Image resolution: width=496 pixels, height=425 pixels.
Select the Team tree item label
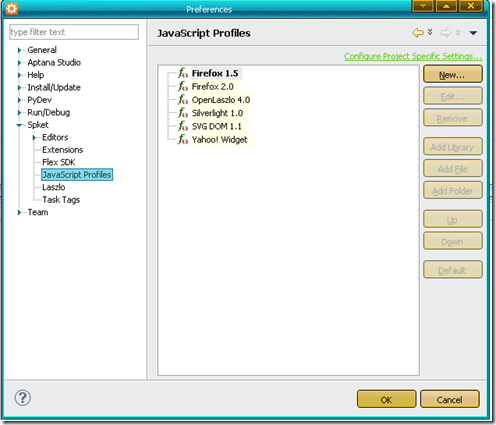pos(38,212)
